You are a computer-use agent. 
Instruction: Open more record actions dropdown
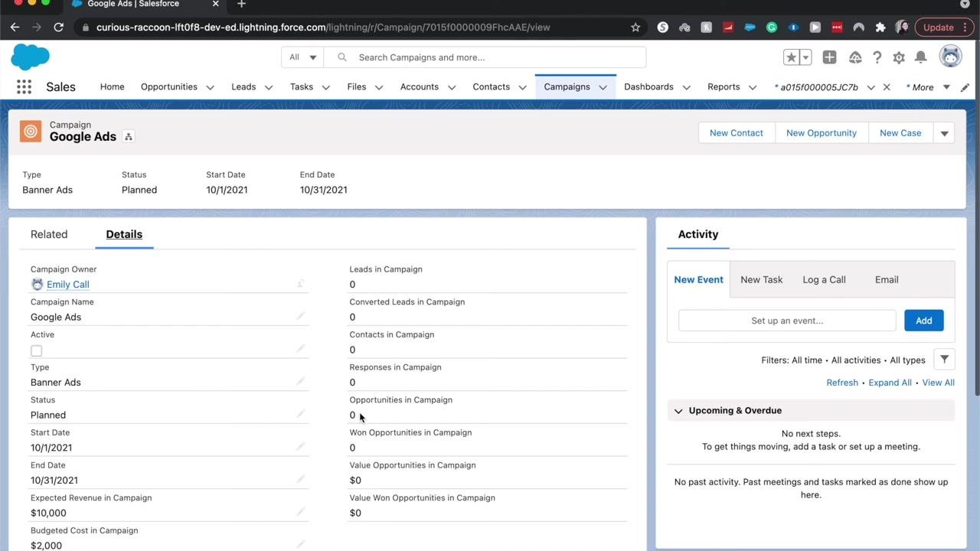(944, 133)
